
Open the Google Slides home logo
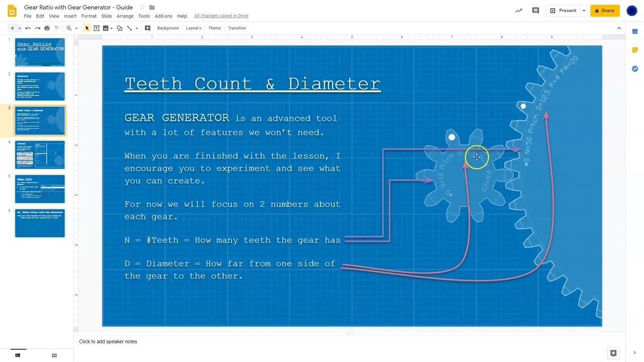tap(12, 11)
